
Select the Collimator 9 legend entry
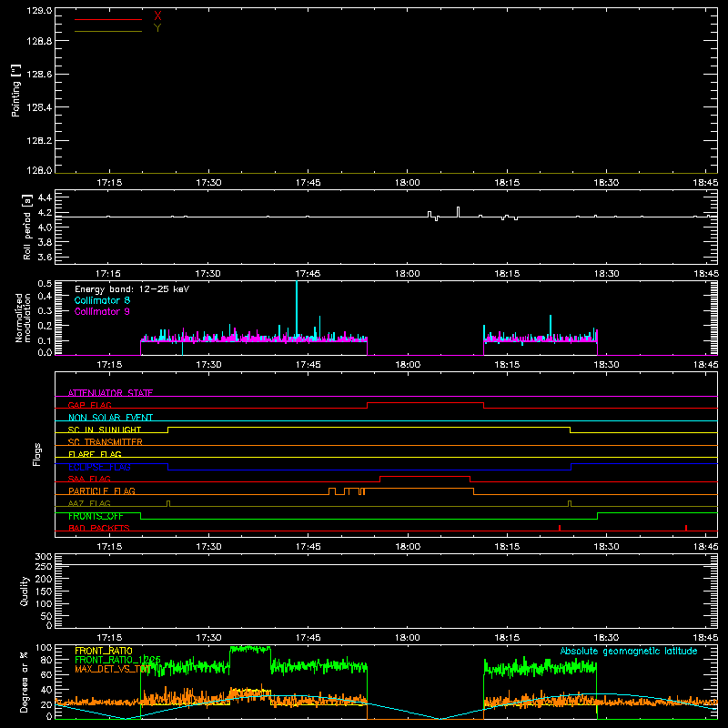(102, 311)
